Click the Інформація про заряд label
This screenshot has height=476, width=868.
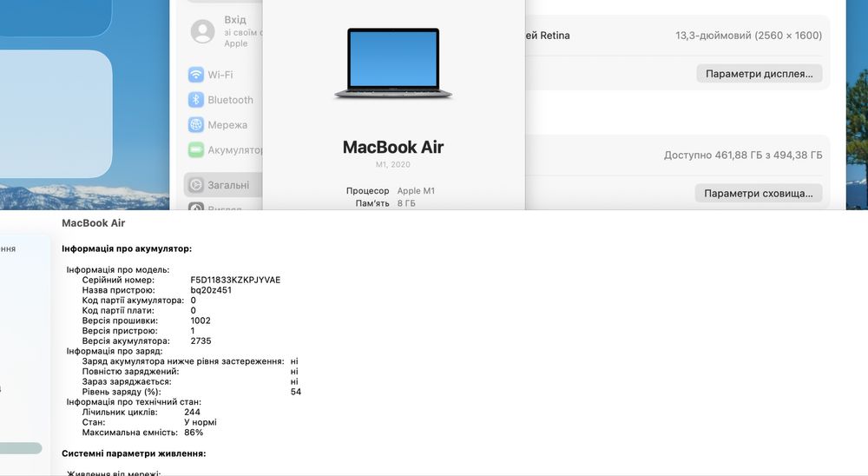(115, 351)
